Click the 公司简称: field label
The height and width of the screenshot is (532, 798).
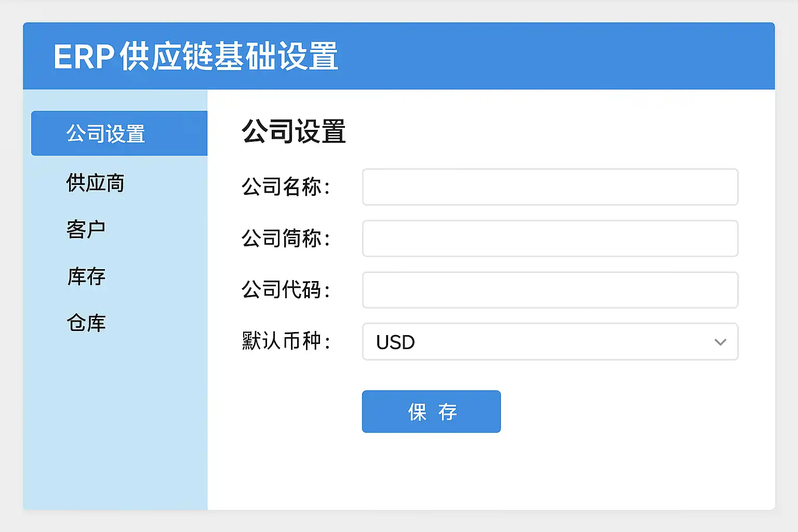286,238
